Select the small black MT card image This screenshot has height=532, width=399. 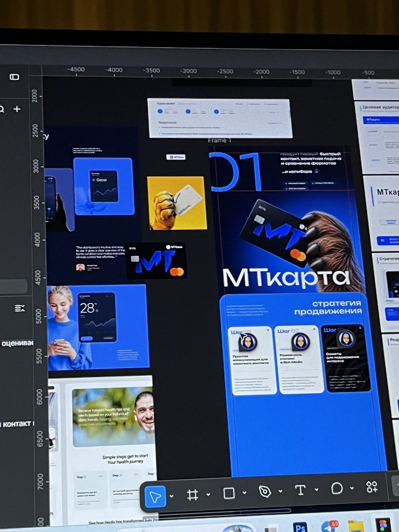click(156, 261)
